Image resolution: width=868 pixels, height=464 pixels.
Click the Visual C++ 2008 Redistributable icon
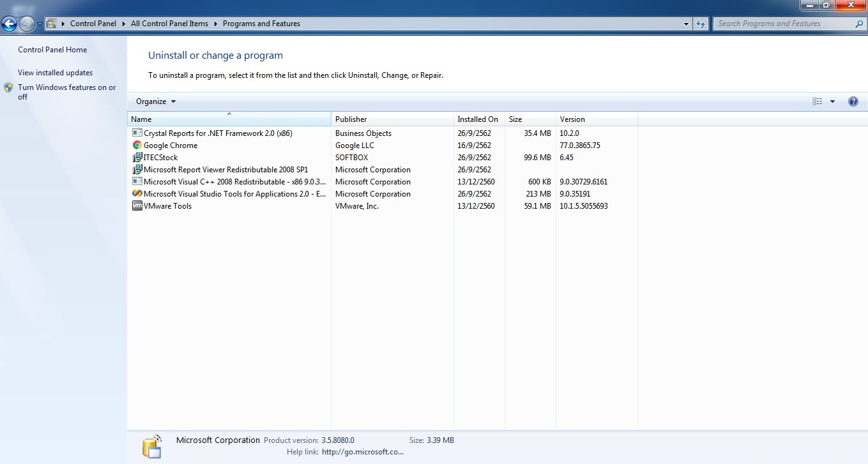pos(137,181)
